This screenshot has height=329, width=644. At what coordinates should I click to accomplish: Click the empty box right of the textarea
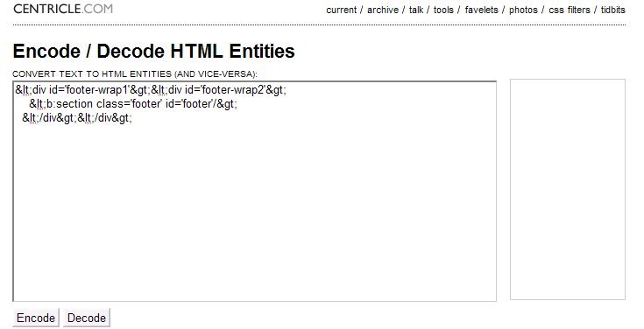point(568,190)
